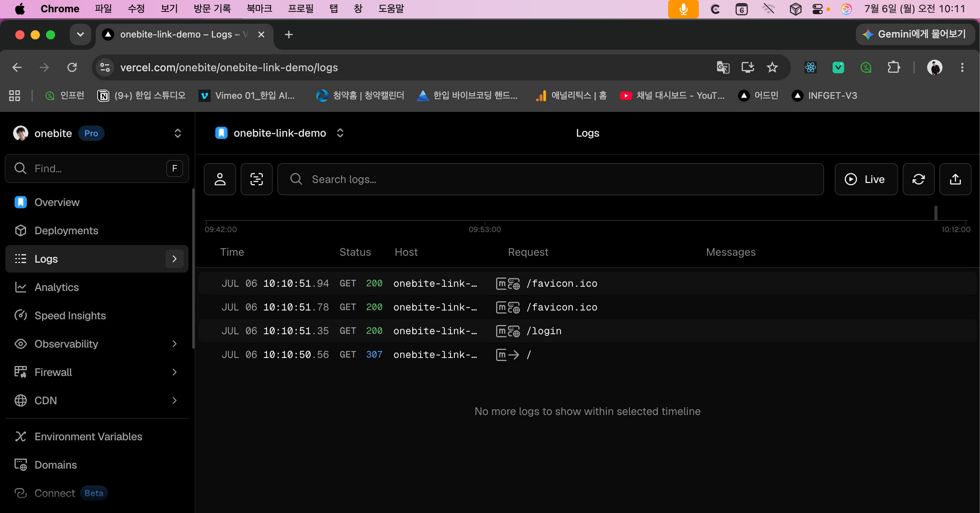Screen dimensions: 980x513
Task: Click the Messages column header
Action: click(731, 252)
